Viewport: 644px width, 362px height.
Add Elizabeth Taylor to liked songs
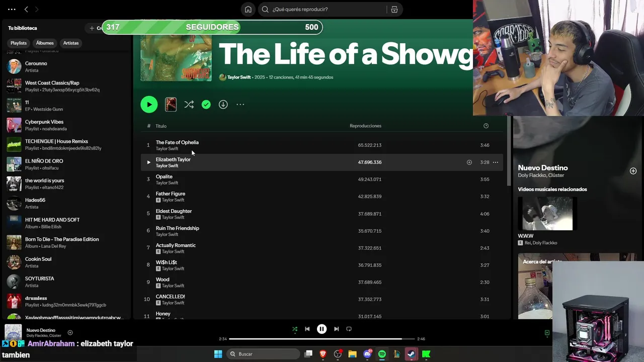pos(469,162)
